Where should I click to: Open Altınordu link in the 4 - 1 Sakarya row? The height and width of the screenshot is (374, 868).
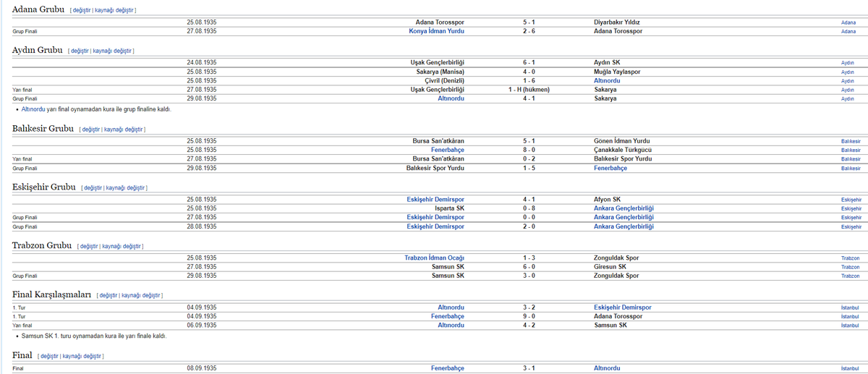click(x=451, y=98)
